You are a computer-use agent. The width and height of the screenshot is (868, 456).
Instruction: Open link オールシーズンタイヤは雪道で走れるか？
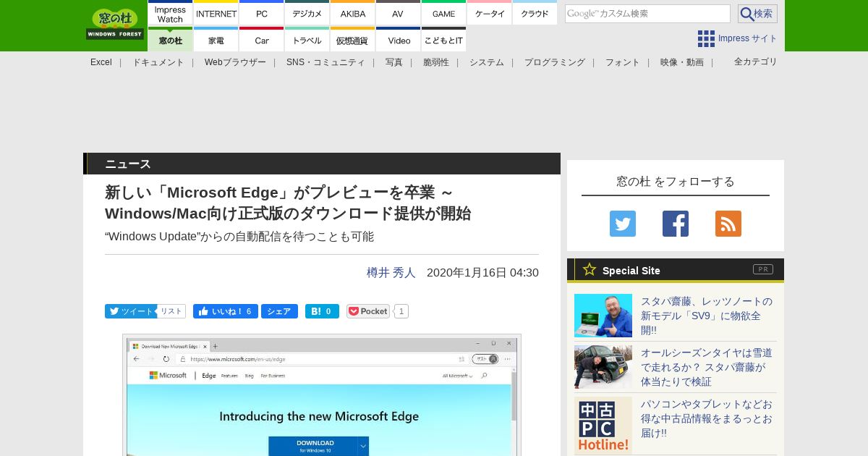(707, 367)
